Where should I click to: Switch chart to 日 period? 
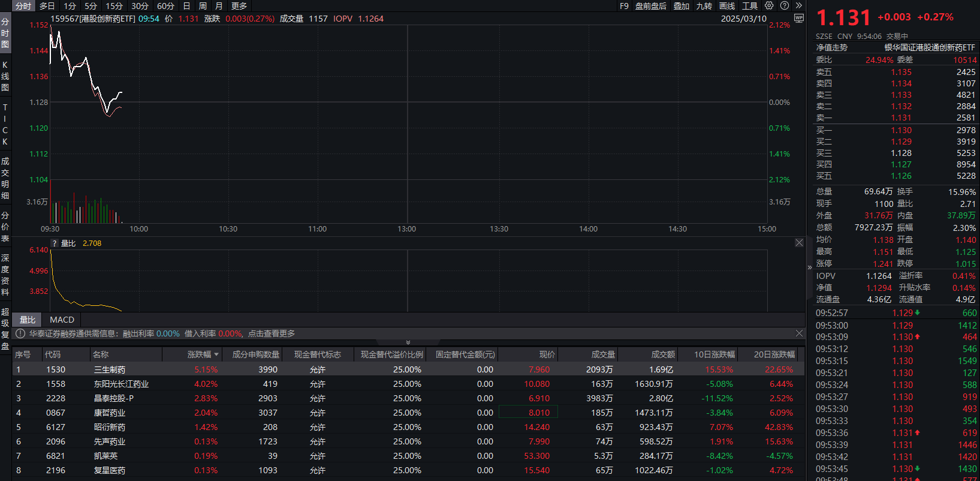point(186,6)
